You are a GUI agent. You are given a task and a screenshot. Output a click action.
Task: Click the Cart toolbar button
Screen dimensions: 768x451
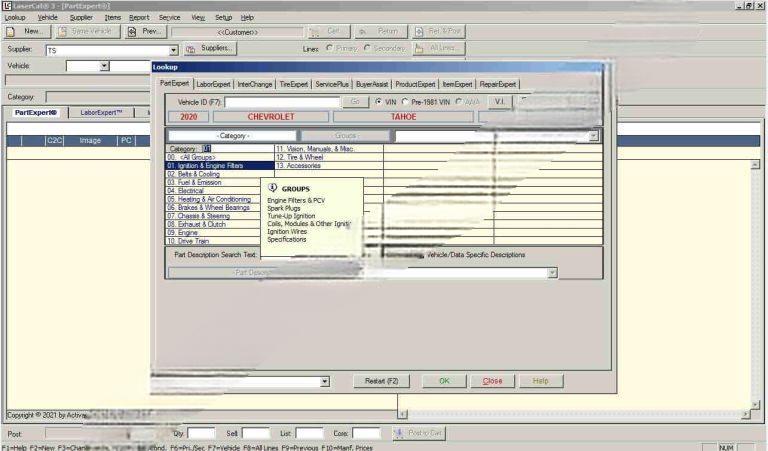pyautogui.click(x=328, y=31)
